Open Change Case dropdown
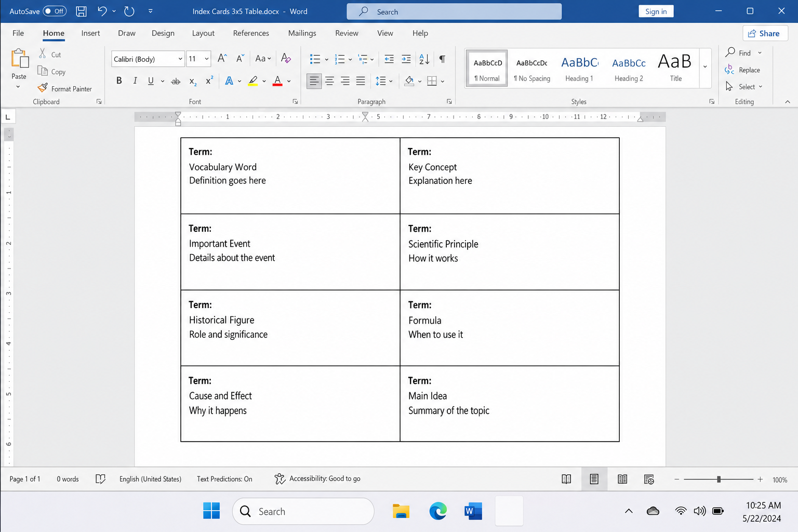 263,58
